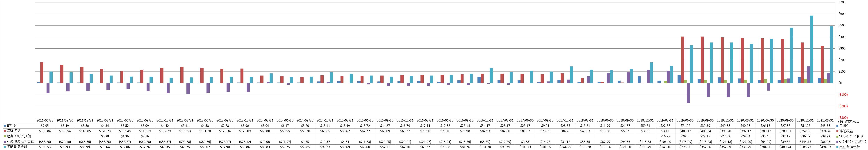Click the $392.17 繰延収益 cell

point(745,131)
